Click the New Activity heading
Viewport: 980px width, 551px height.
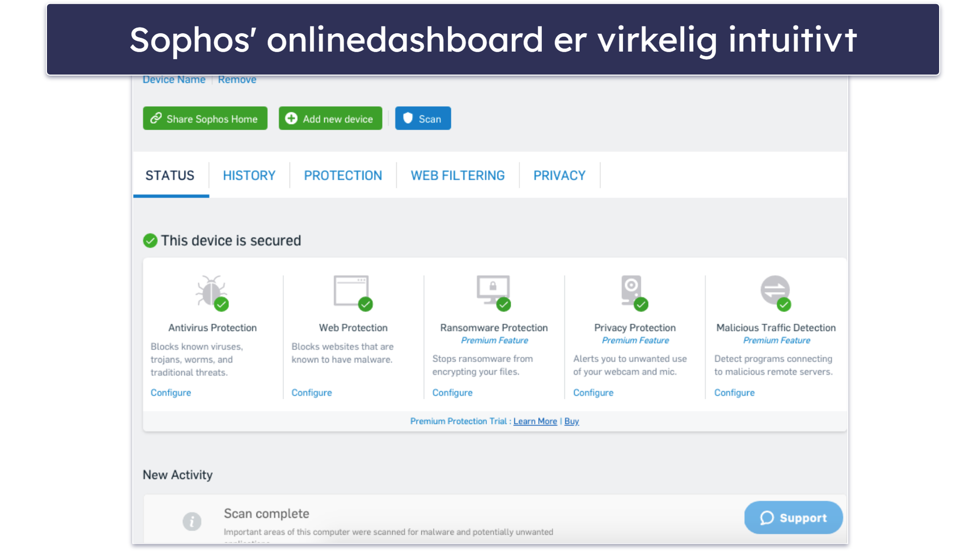coord(178,475)
